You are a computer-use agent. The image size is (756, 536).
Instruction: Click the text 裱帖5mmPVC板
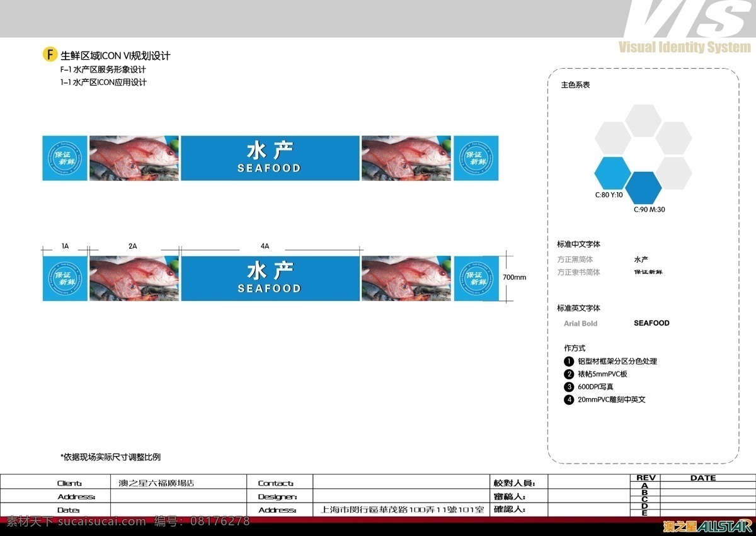click(602, 374)
